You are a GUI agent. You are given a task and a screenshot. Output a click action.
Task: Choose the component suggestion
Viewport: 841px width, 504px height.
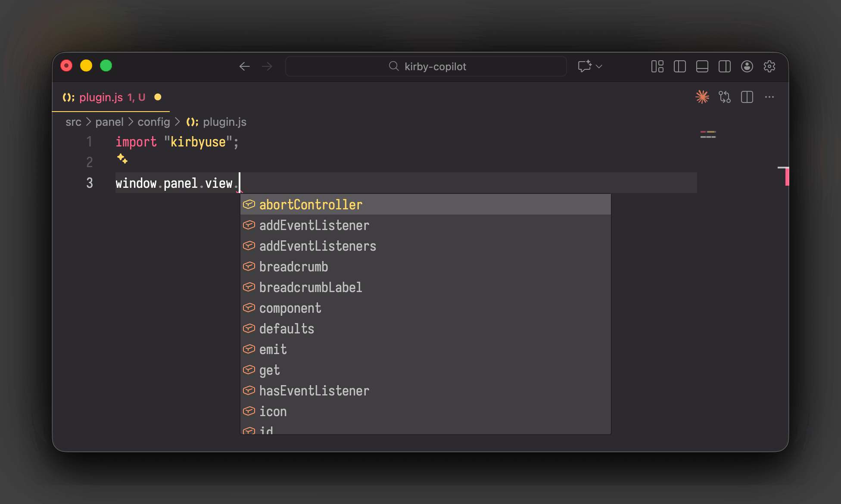coord(426,308)
